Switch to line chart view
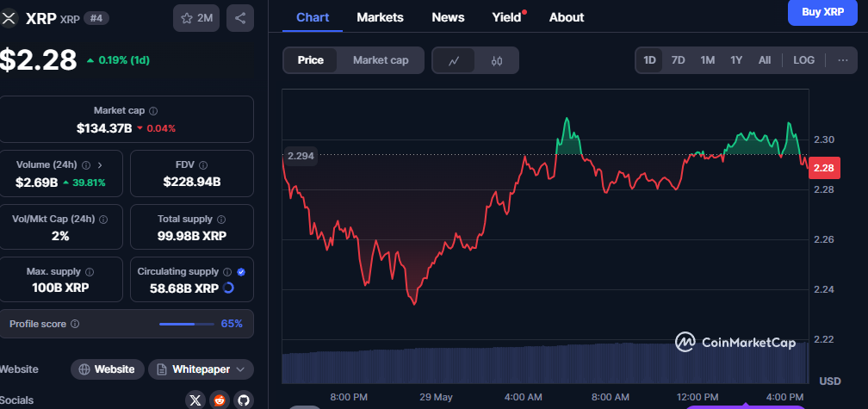The image size is (868, 409). [453, 60]
